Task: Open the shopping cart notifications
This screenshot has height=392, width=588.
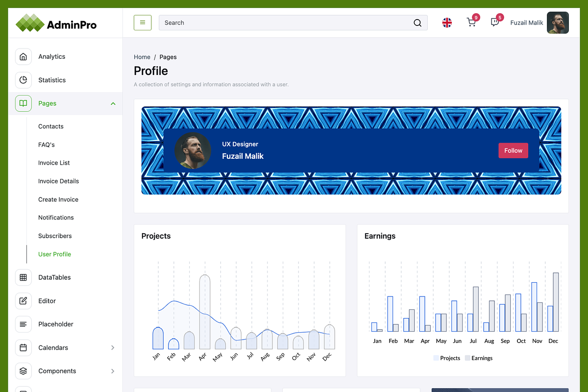Action: 471,23
